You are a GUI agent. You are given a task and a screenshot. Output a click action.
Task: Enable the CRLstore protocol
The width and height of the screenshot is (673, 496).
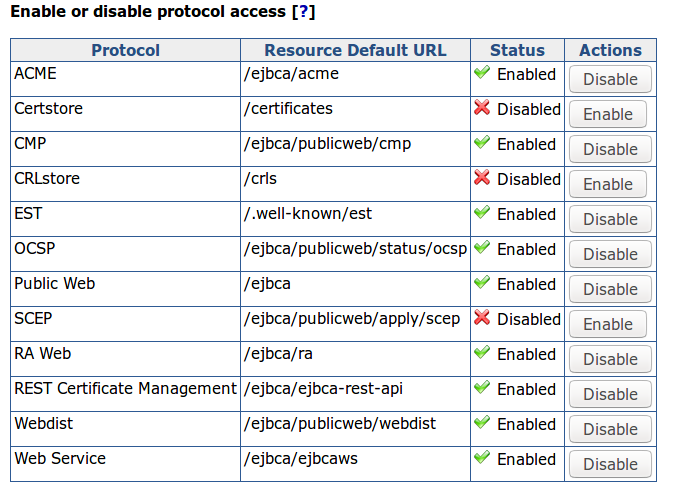click(608, 184)
